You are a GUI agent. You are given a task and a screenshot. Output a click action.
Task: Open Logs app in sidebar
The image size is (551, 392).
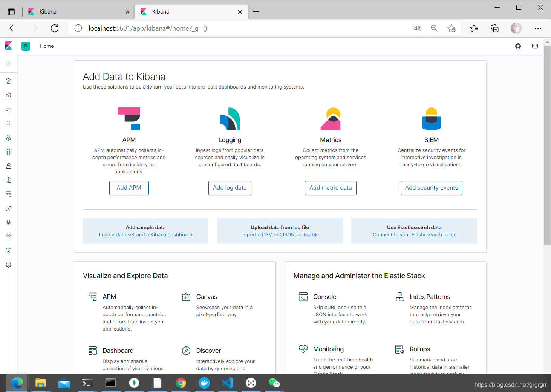8,180
